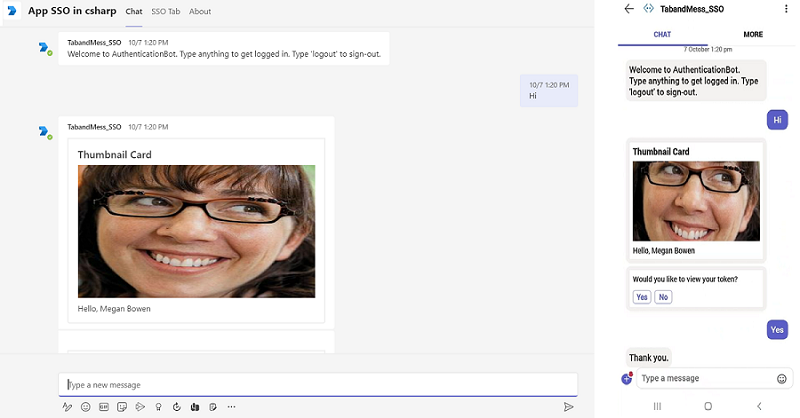Open the GIF picker
Viewport: 800px width, 418px height.
pos(104,407)
